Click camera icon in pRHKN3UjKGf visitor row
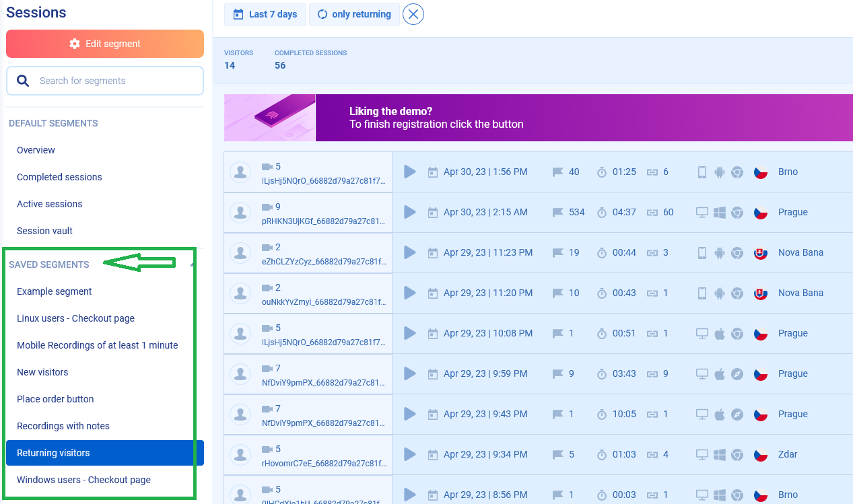Image resolution: width=853 pixels, height=504 pixels. 267,207
